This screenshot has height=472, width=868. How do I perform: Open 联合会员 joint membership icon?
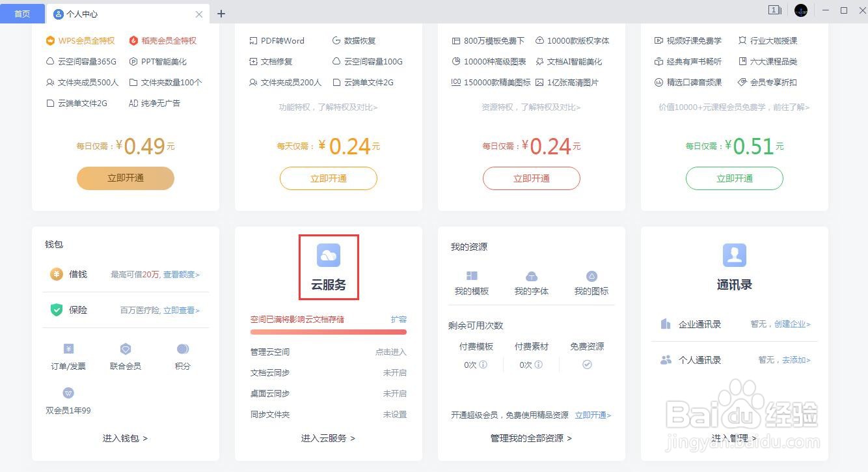coord(126,349)
